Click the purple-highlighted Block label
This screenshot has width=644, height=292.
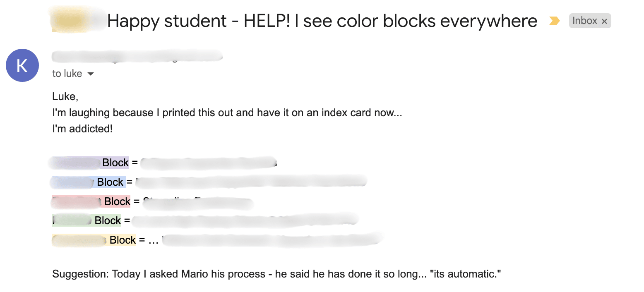tap(115, 163)
